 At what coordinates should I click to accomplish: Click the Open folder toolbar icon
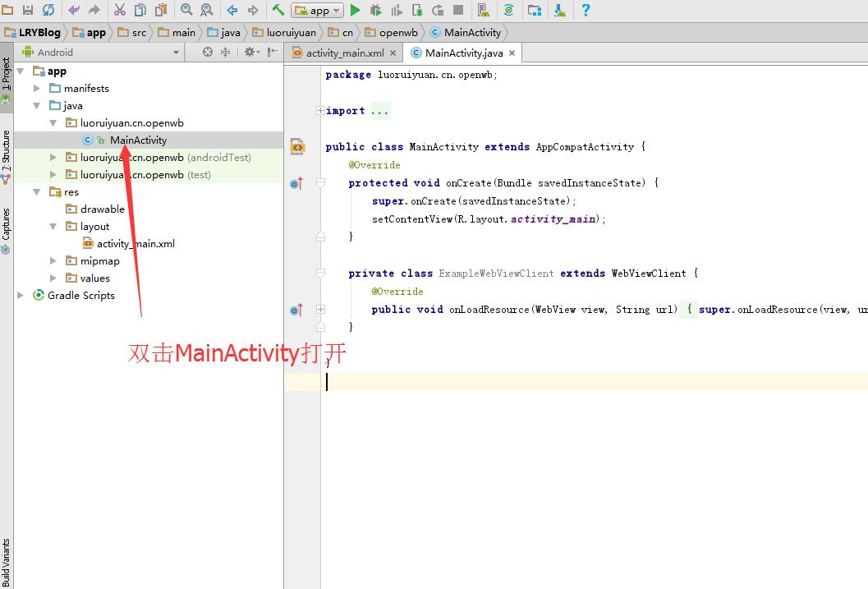click(7, 9)
